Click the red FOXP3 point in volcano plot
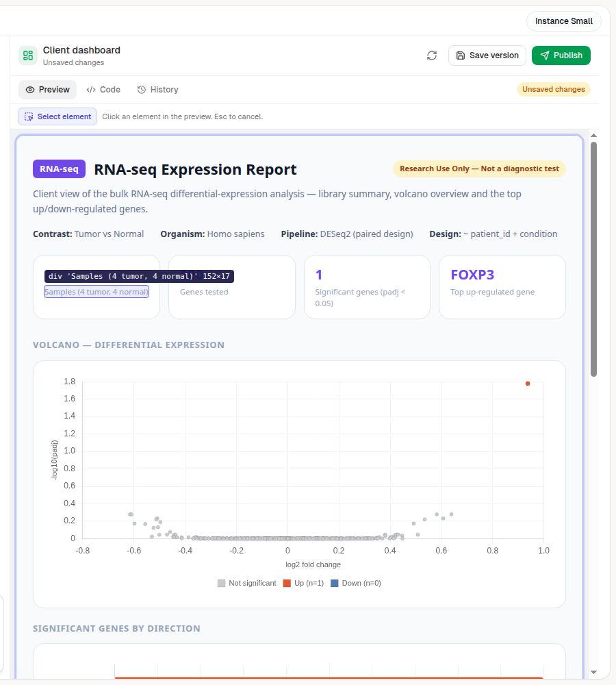Viewport: 616px width, 685px height. click(x=528, y=384)
